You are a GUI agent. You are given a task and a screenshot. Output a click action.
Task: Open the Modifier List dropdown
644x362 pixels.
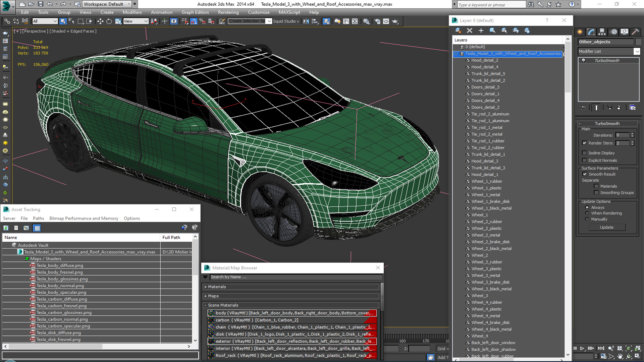tap(637, 51)
